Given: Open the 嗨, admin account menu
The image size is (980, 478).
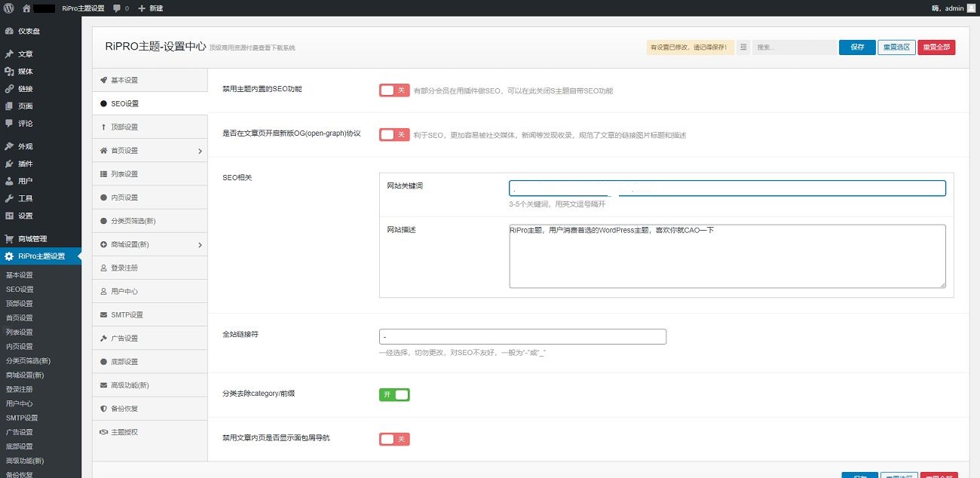Looking at the screenshot, I should [x=954, y=8].
